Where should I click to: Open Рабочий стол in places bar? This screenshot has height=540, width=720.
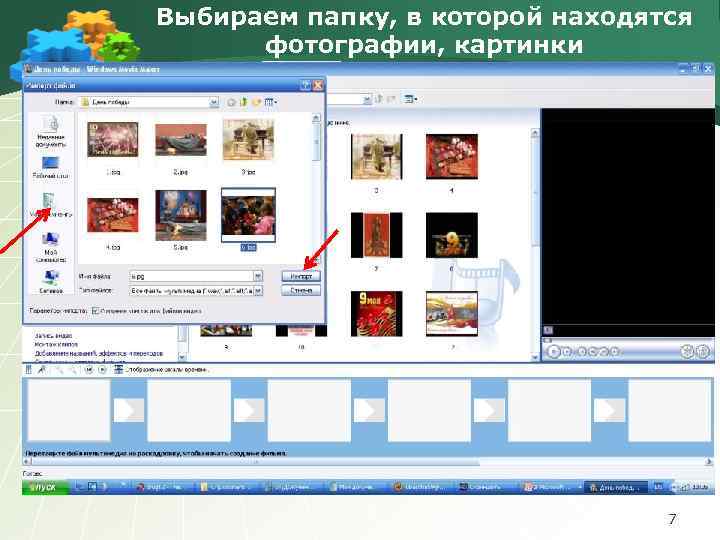point(51,168)
